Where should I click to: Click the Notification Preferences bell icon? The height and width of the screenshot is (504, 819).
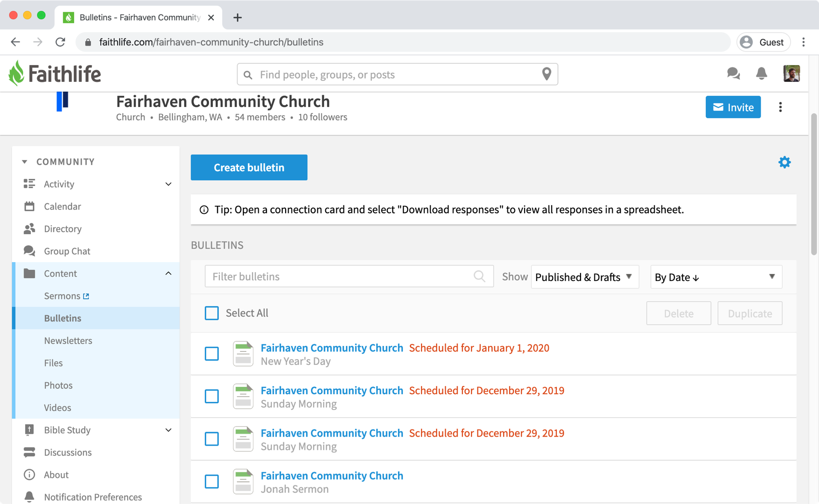[29, 497]
